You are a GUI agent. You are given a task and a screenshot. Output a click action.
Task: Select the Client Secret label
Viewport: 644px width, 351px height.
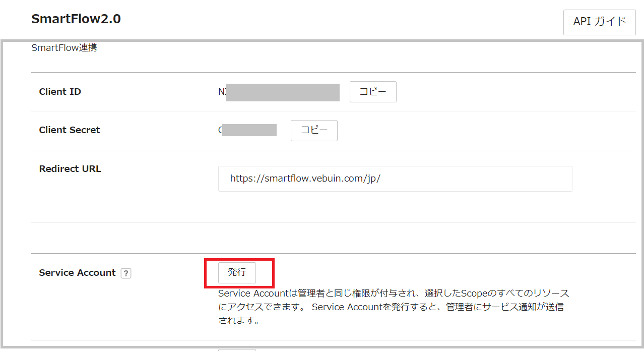click(70, 130)
